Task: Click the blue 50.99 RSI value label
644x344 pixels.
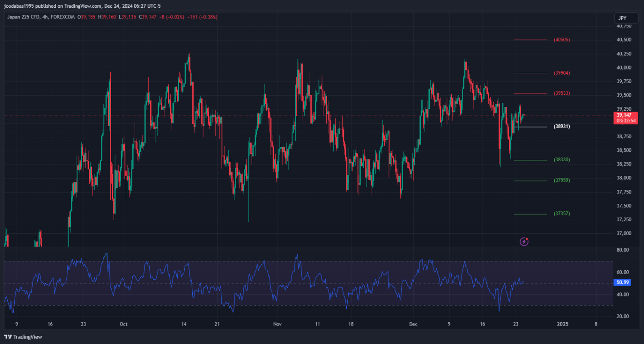Action: click(623, 283)
